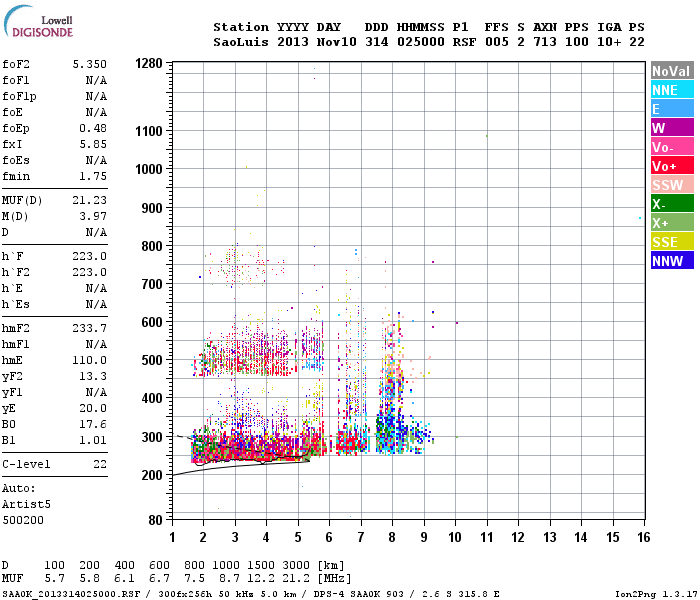
Task: Click the 16 MHz frequency axis label
Action: point(644,537)
